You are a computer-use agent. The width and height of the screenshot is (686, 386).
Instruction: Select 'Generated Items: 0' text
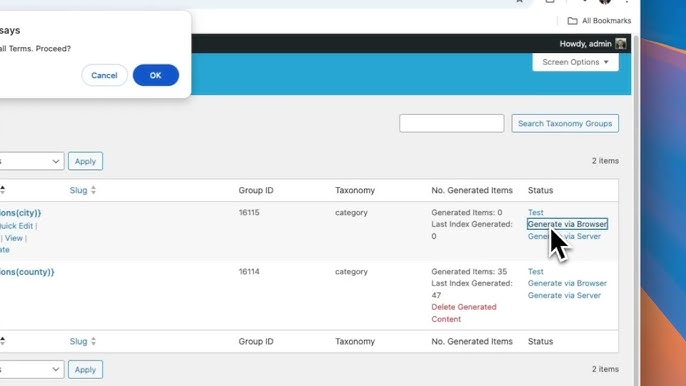[467, 212]
